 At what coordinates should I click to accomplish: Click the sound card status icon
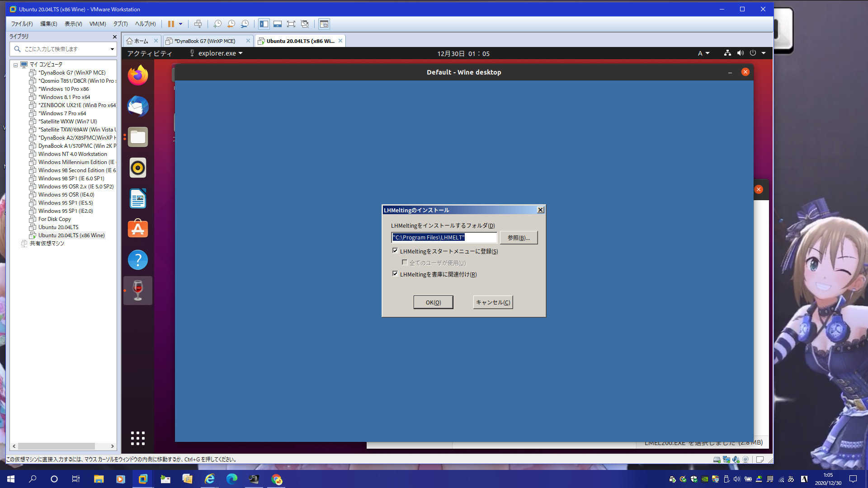[736, 460]
